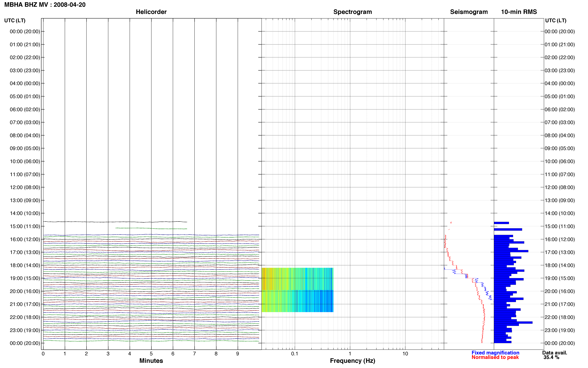Click the 0.1 frequency tick label
The image size is (588, 368).
[294, 354]
